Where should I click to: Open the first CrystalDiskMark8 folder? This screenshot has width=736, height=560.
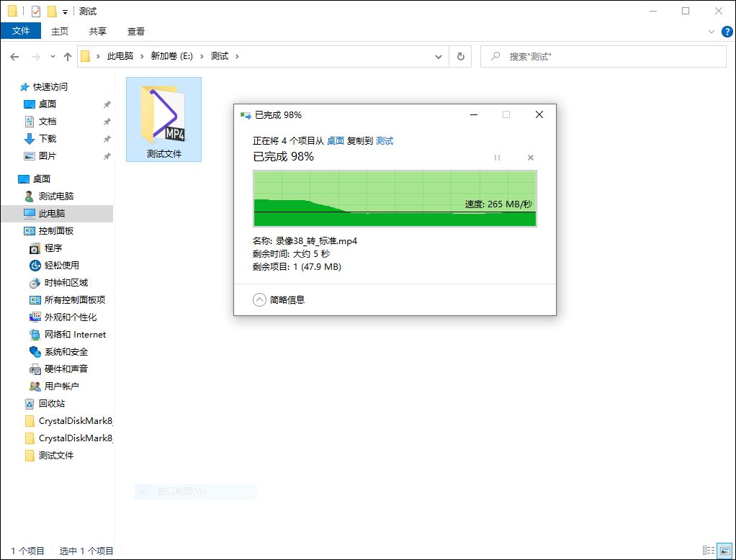tap(76, 420)
